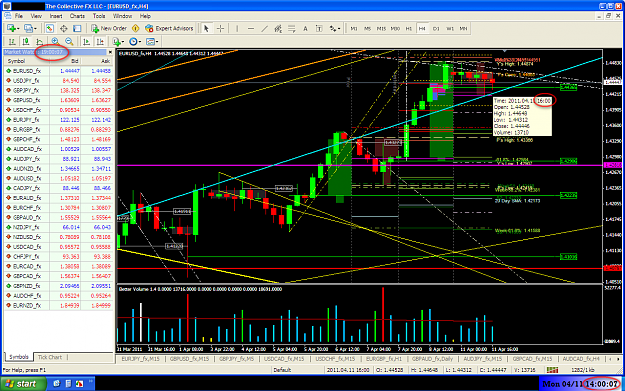This screenshot has width=625, height=391.
Task: Toggle the Market Watch panel icon
Action: 49,28
